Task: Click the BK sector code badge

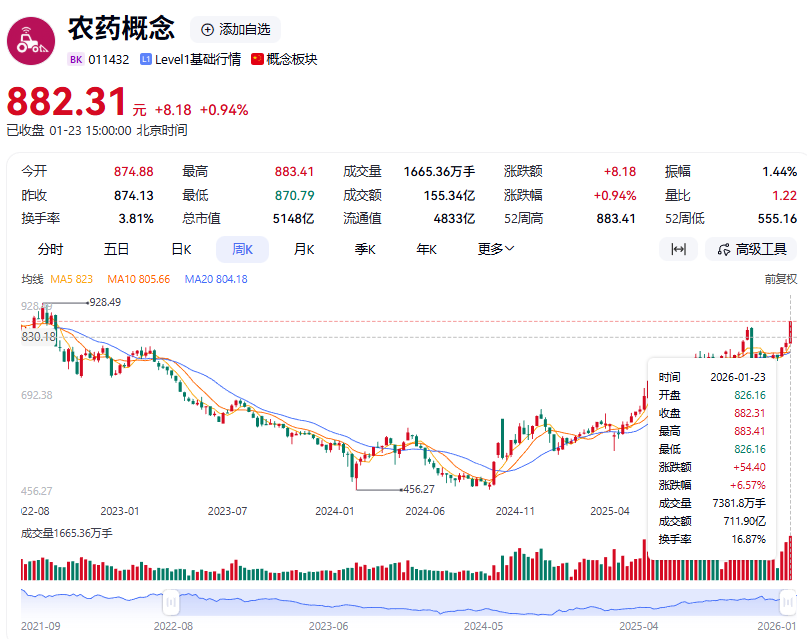Action: point(76,59)
